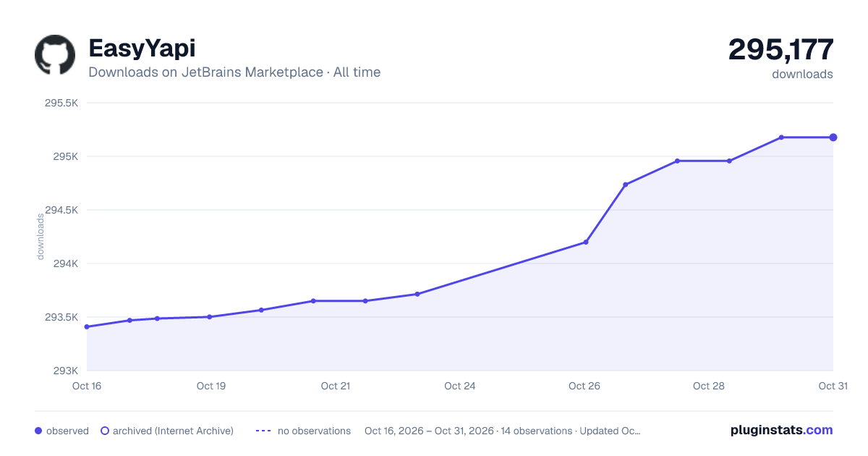Click the EasyYapi title
868x456 pixels.
142,48
